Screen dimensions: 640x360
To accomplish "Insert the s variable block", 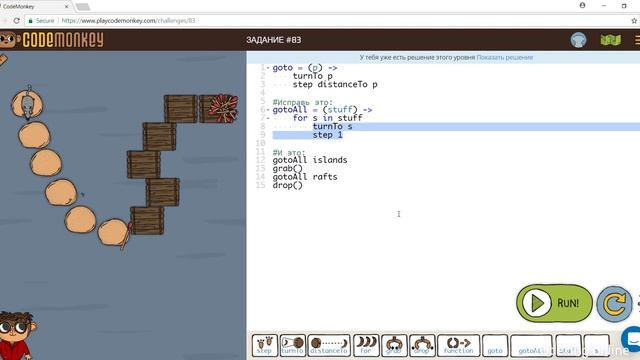I will [x=596, y=345].
